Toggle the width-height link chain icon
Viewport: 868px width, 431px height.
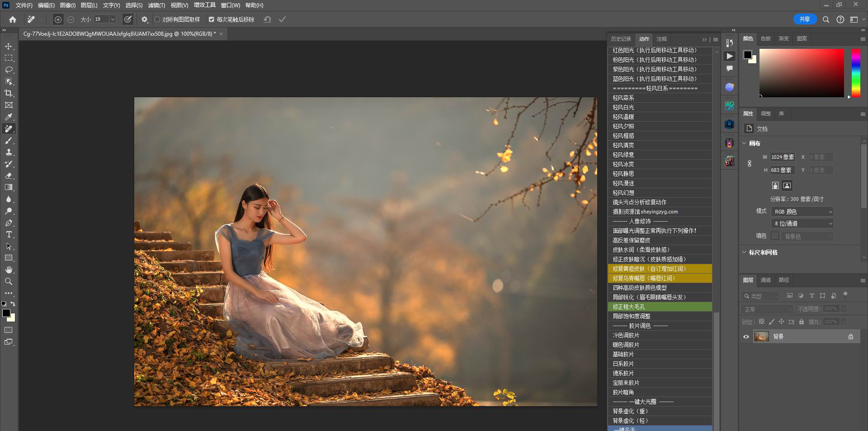point(749,164)
